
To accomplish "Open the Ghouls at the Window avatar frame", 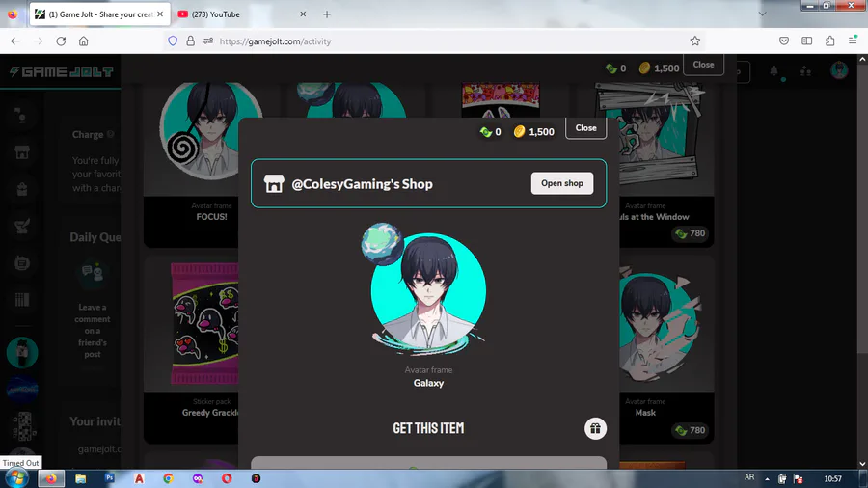I will click(666, 165).
